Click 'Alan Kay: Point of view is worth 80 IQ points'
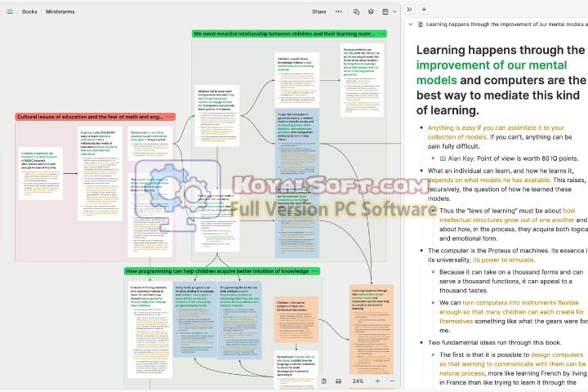Viewport: 588px width, 392px height. pos(513,158)
